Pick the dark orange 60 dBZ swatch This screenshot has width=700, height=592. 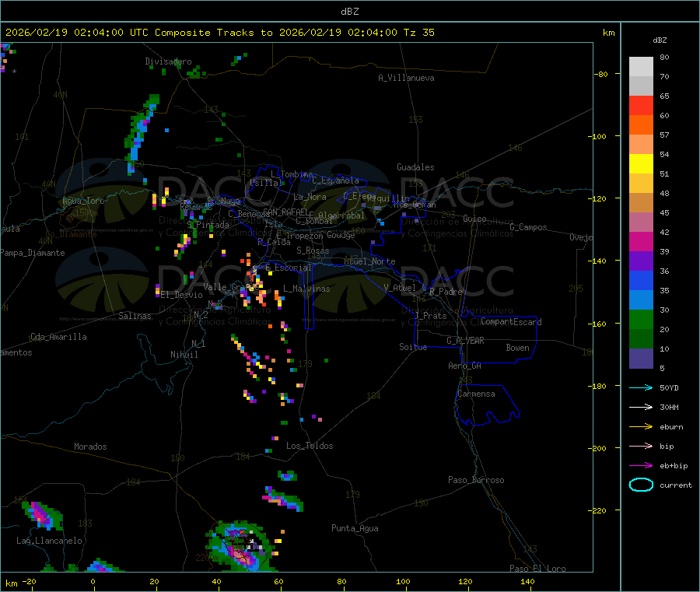pos(641,125)
